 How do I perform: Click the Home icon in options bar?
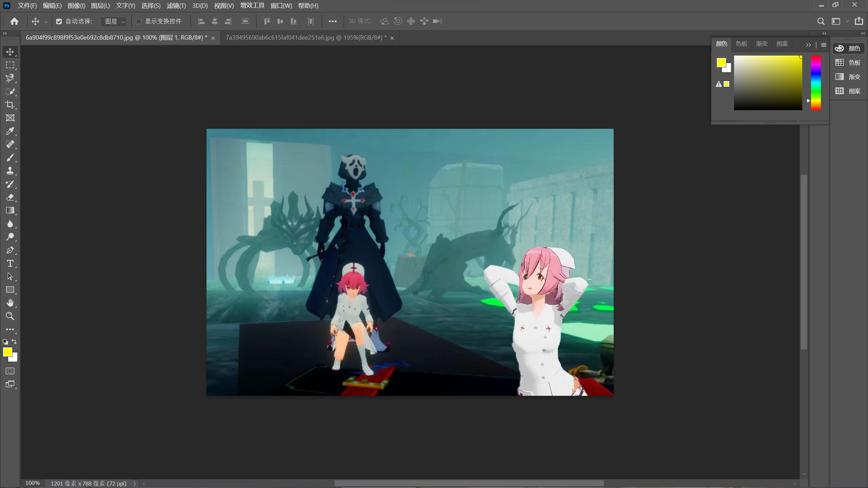point(14,21)
